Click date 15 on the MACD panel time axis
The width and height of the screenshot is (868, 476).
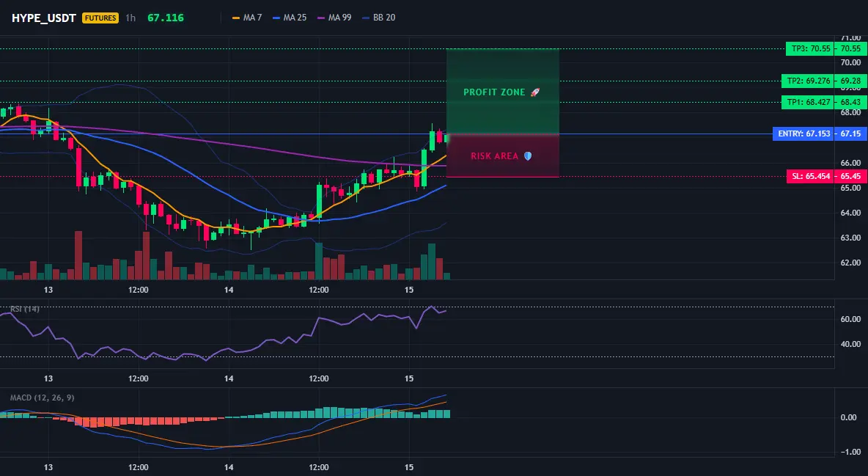click(409, 467)
